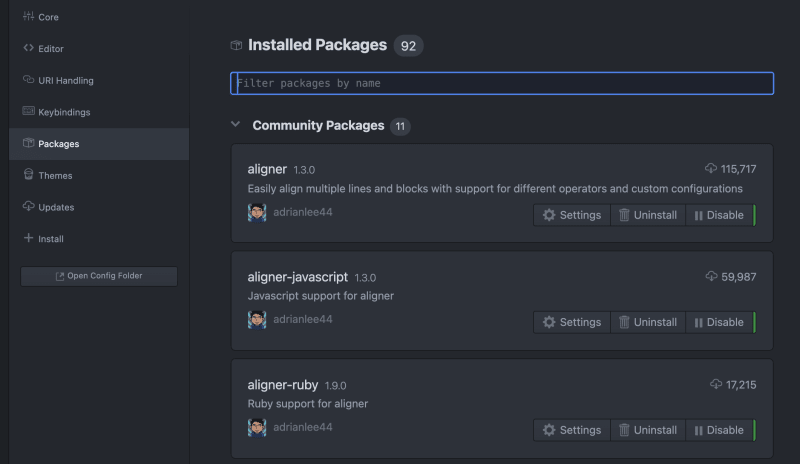Open Settings for aligner-ruby package
The height and width of the screenshot is (464, 800).
[x=572, y=430]
